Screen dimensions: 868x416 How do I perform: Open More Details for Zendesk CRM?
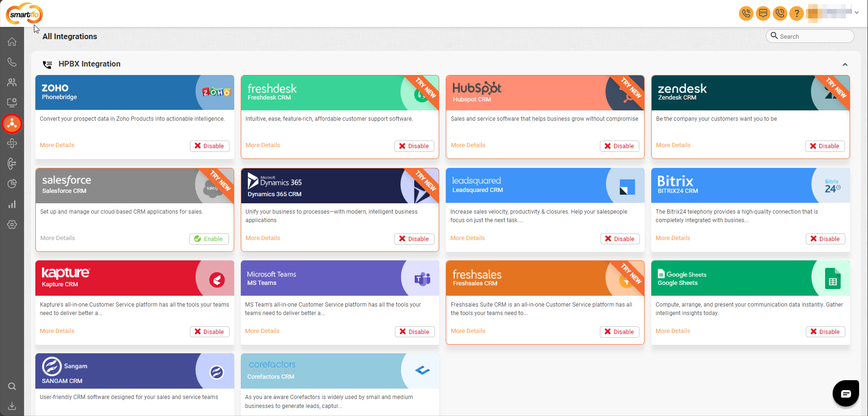point(673,145)
